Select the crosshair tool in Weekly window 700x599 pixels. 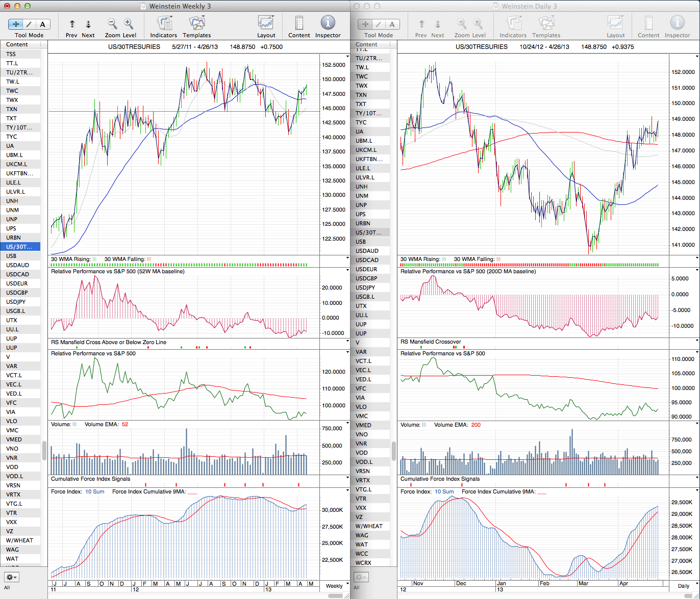click(x=16, y=24)
